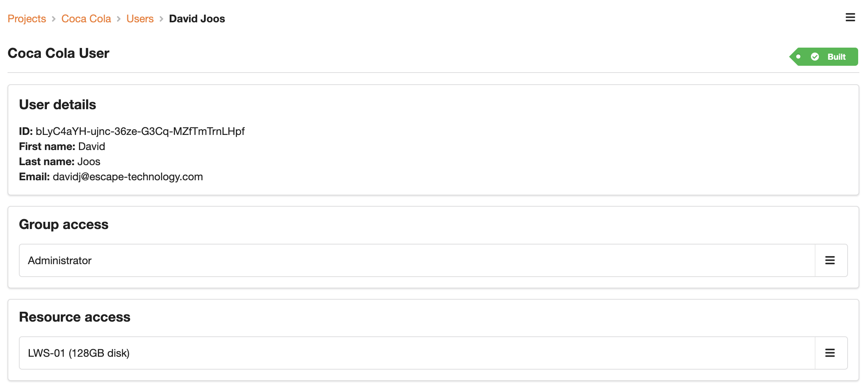
Task: Open the top-right page hamburger menu
Action: click(x=850, y=17)
